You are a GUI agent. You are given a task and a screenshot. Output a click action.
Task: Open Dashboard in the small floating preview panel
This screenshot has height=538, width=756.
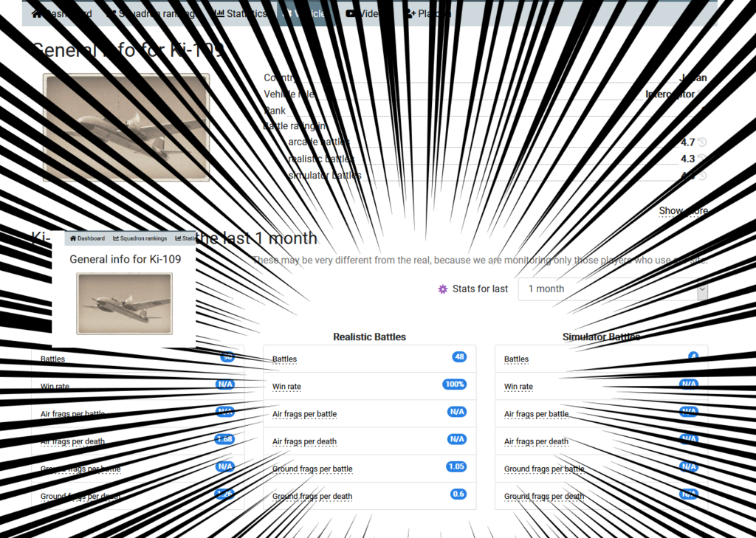(x=87, y=238)
